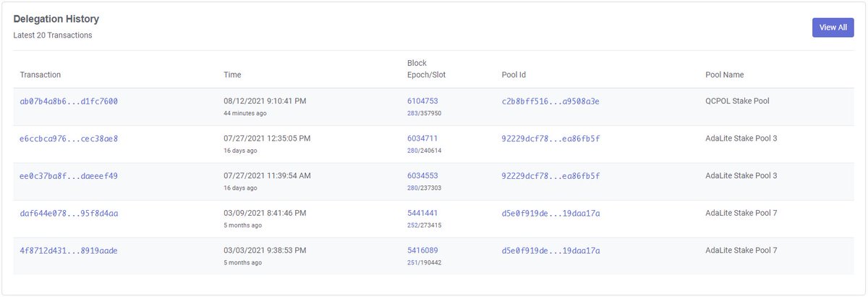Open transaction ee0c37ba8f...daeeef49
This screenshot has width=868, height=297.
tap(69, 176)
